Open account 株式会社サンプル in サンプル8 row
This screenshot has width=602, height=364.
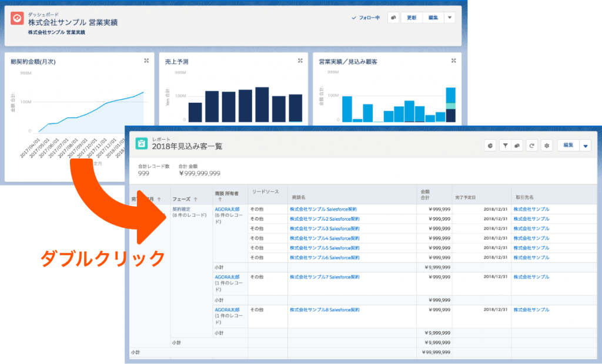pyautogui.click(x=531, y=310)
